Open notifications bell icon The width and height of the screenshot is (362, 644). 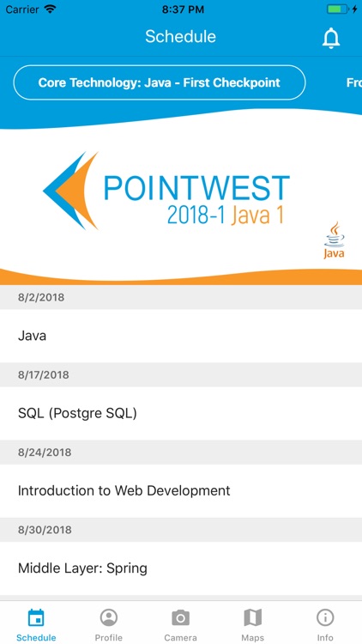click(331, 38)
